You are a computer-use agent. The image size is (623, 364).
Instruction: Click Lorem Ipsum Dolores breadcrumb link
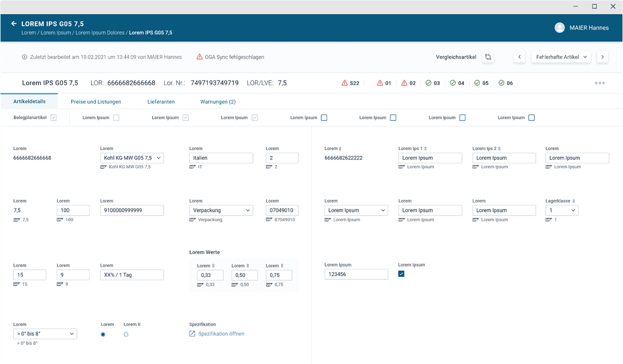(x=100, y=33)
